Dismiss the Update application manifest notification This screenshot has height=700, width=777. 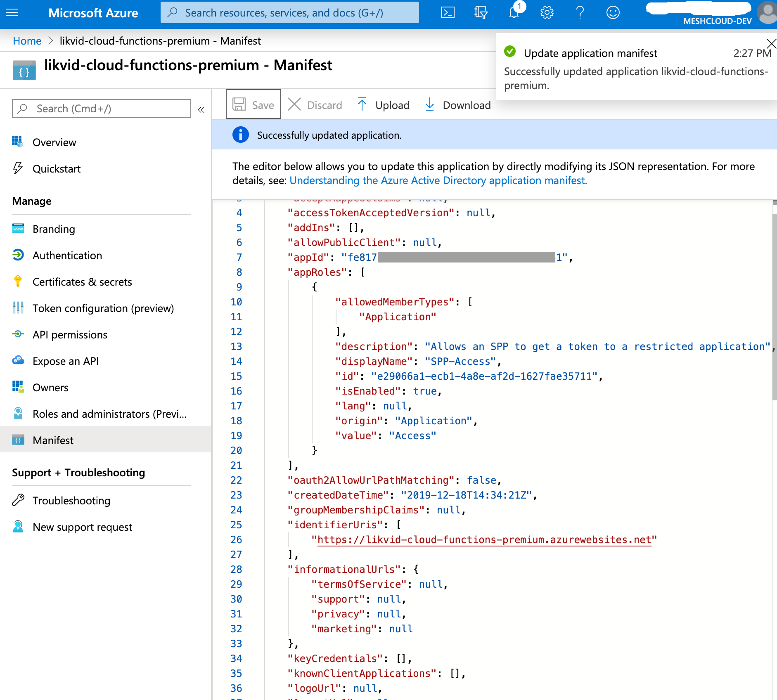point(771,43)
